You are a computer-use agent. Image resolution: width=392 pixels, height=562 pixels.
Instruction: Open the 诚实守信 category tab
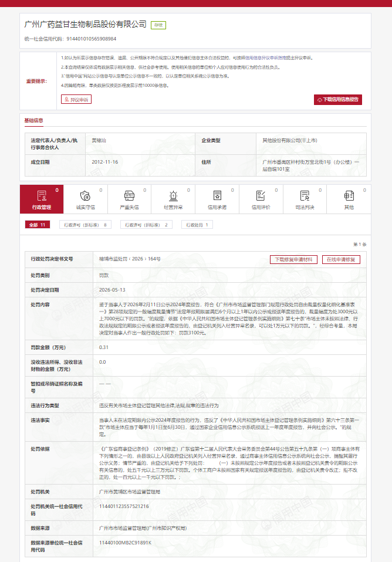pyautogui.click(x=85, y=199)
